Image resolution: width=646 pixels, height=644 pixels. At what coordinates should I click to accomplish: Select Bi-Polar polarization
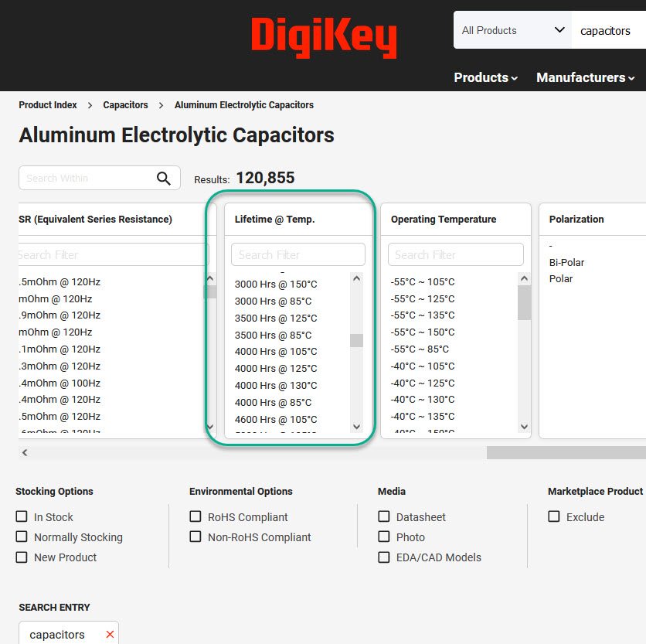pos(566,263)
